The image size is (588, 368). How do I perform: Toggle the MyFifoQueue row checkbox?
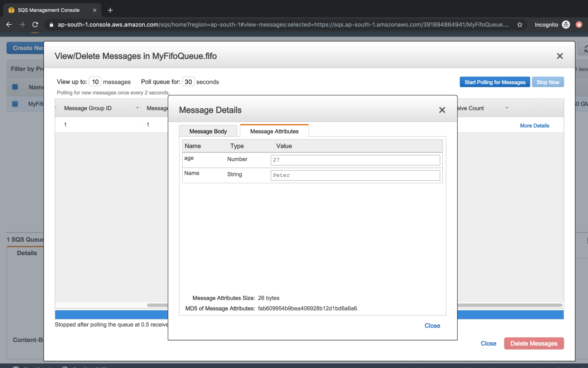tap(15, 104)
